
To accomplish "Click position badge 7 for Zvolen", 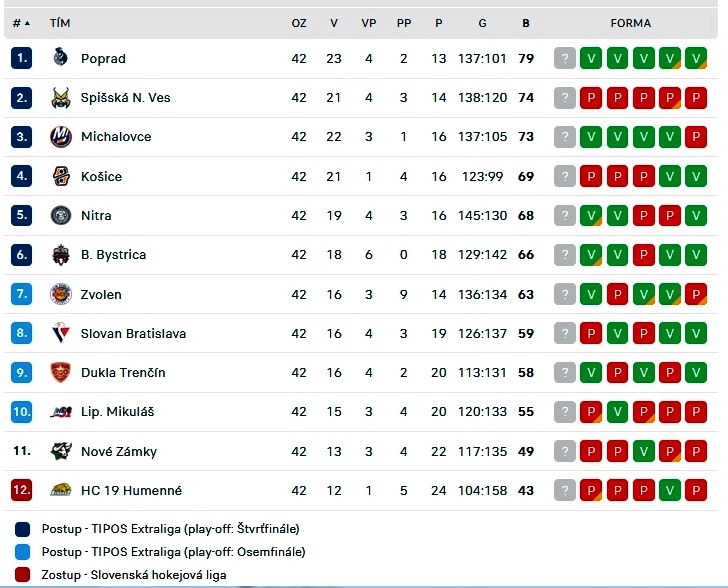I will [21, 294].
